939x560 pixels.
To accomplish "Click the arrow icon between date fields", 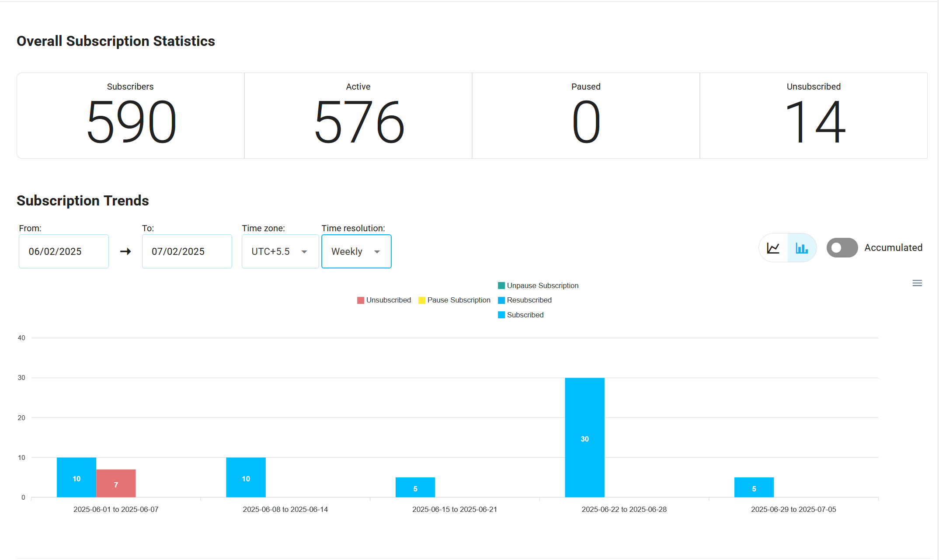I will coord(125,251).
